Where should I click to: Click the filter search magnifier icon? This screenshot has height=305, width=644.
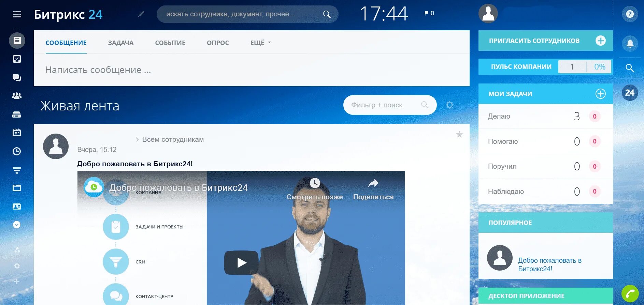(x=425, y=105)
